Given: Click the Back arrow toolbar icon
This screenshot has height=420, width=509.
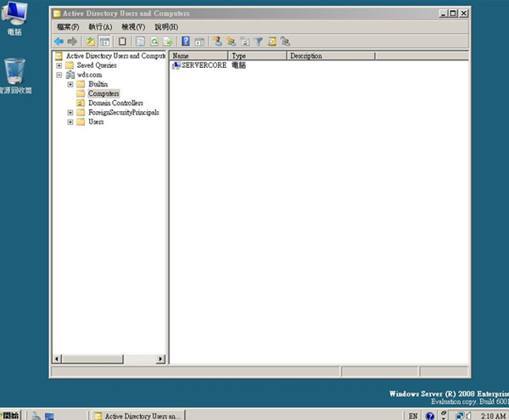Looking at the screenshot, I should 59,41.
